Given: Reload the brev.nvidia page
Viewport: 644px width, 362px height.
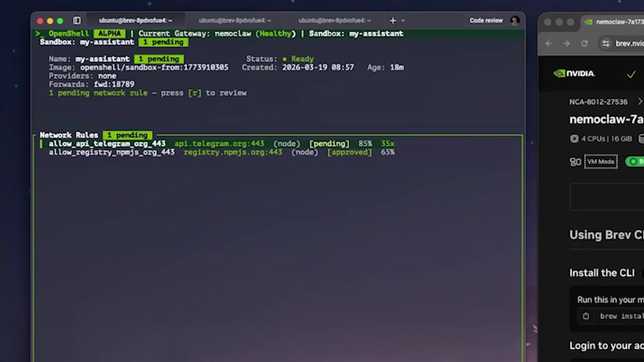Looking at the screenshot, I should point(584,43).
